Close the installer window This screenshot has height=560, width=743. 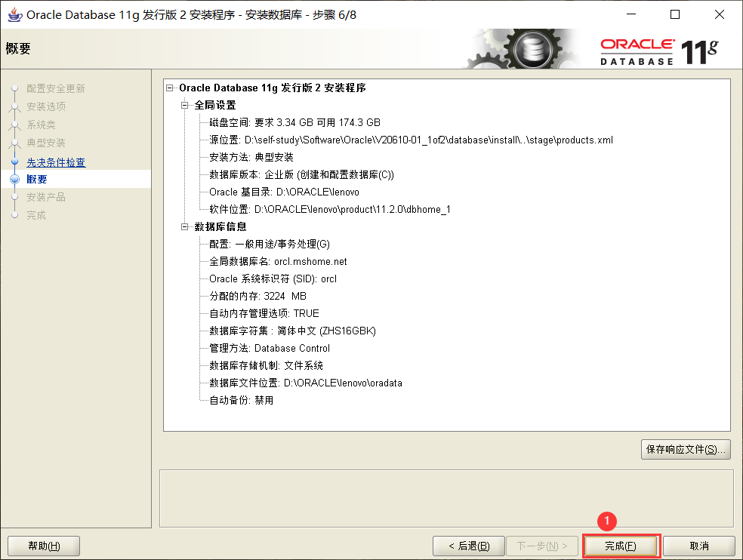(720, 14)
